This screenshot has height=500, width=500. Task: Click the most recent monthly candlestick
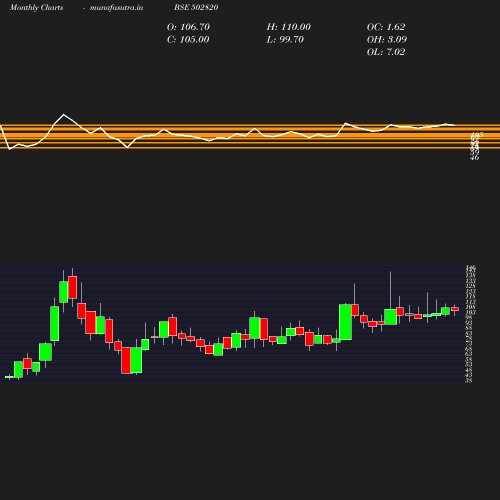pyautogui.click(x=455, y=309)
